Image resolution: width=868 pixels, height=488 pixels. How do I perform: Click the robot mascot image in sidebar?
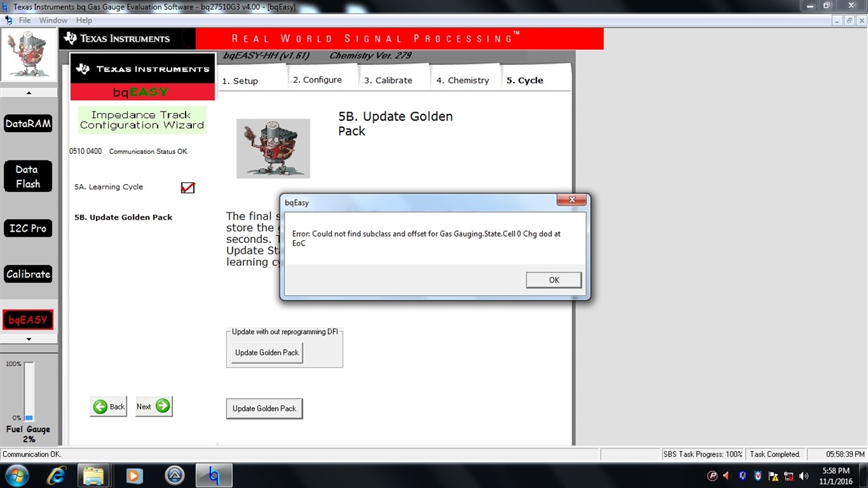28,56
